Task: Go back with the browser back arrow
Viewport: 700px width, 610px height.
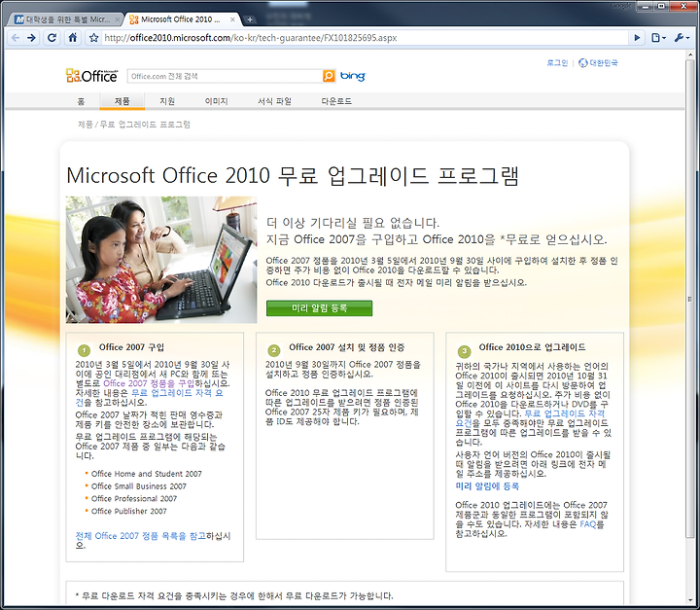Action: point(16,38)
